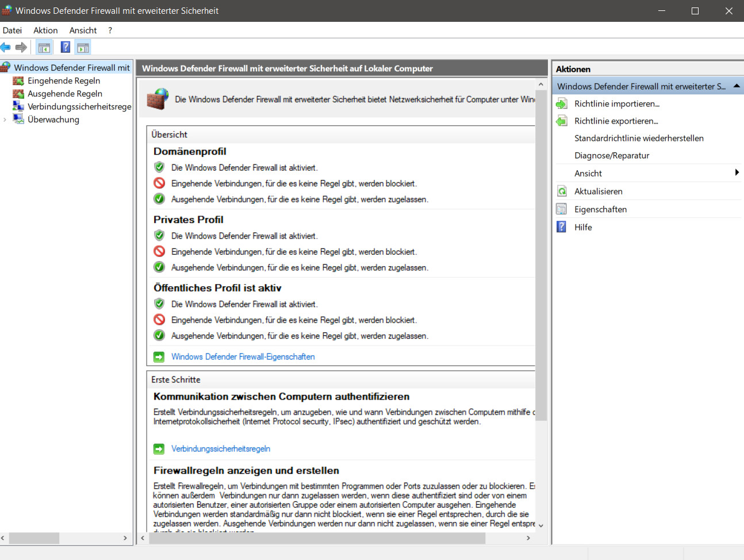Open Verbindungssicherheitsregeln tree node
Screen dimensions: 744x560
pos(79,106)
